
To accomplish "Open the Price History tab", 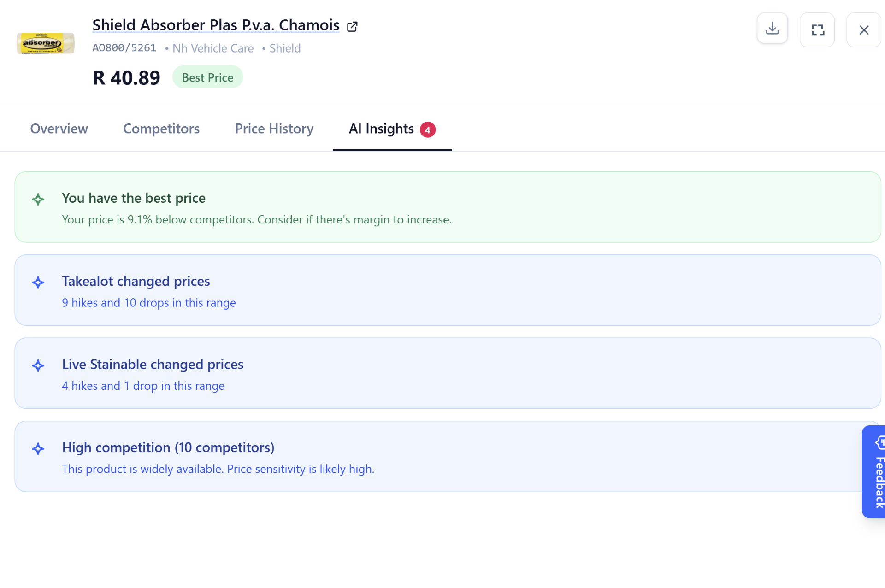I will tap(274, 129).
